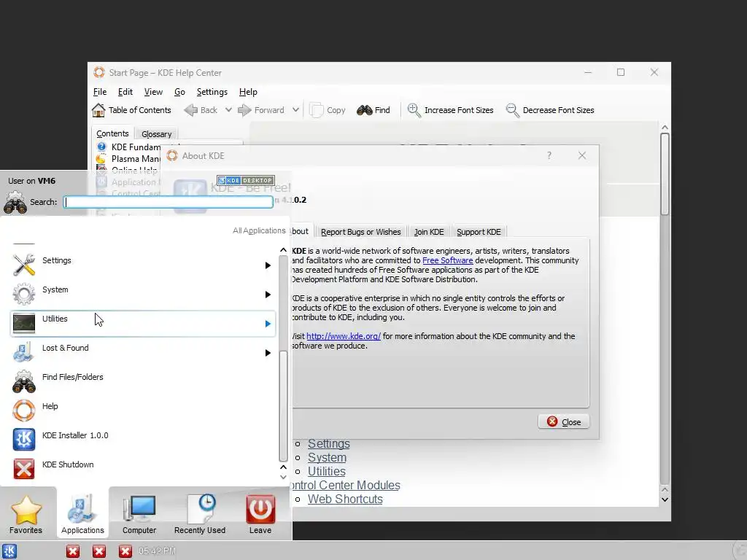Click the Back arrow in Help Center toolbar
This screenshot has width=747, height=560.
pyautogui.click(x=190, y=110)
